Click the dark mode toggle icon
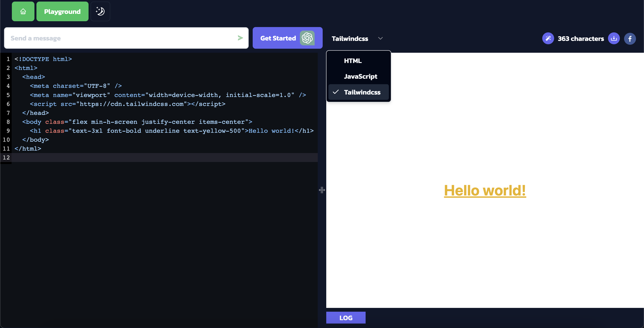Viewport: 644px width, 328px height. (100, 11)
